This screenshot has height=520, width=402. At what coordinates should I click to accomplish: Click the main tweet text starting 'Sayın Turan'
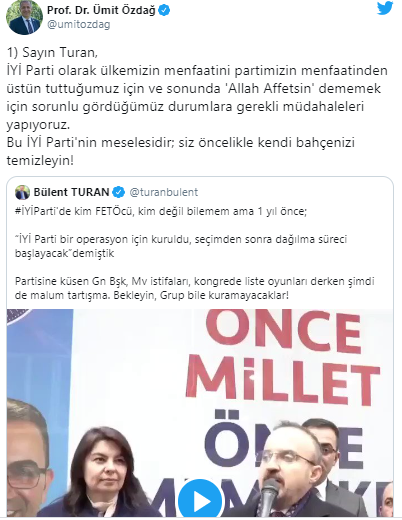pyautogui.click(x=197, y=107)
